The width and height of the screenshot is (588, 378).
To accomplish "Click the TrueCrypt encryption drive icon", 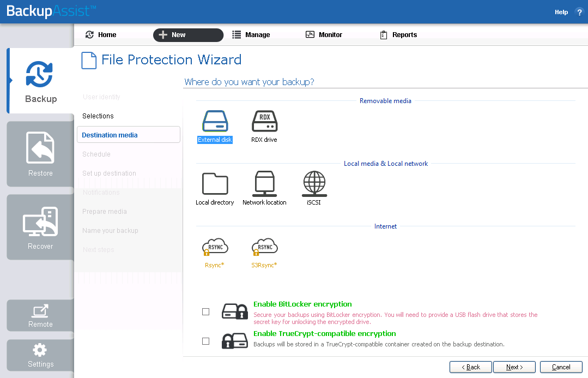I will [x=235, y=341].
